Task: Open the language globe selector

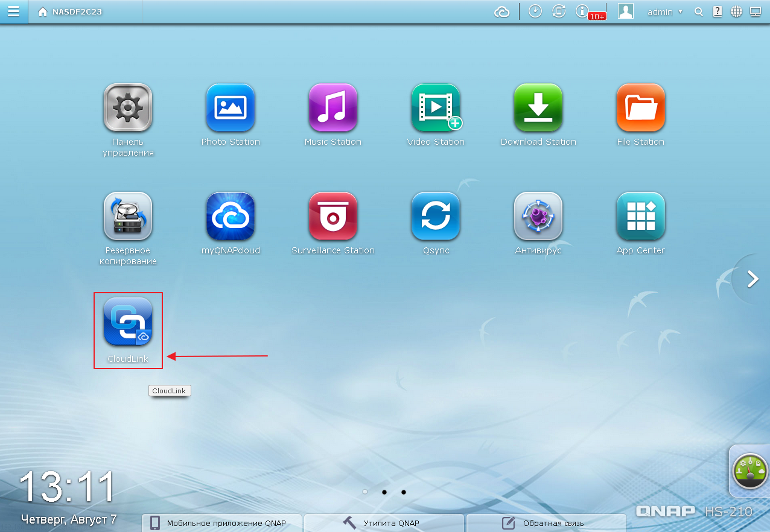Action: pyautogui.click(x=736, y=11)
